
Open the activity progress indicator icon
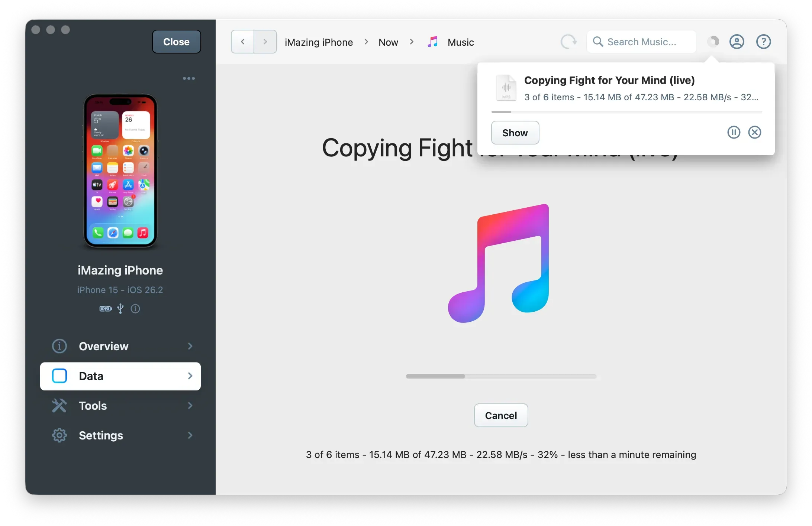(x=713, y=42)
